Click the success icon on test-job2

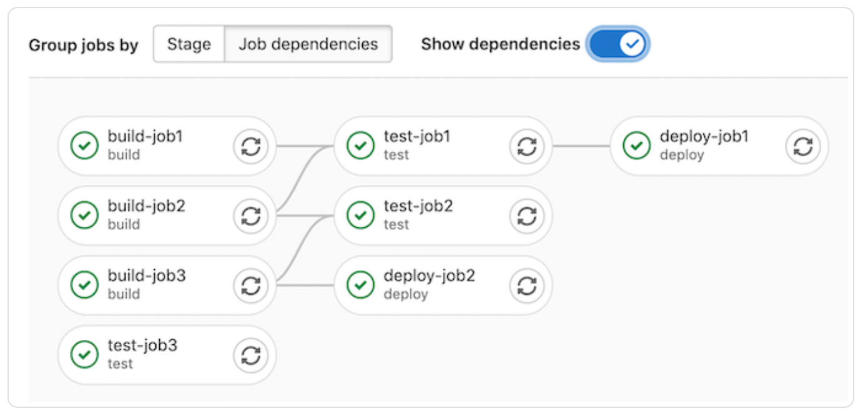360,215
